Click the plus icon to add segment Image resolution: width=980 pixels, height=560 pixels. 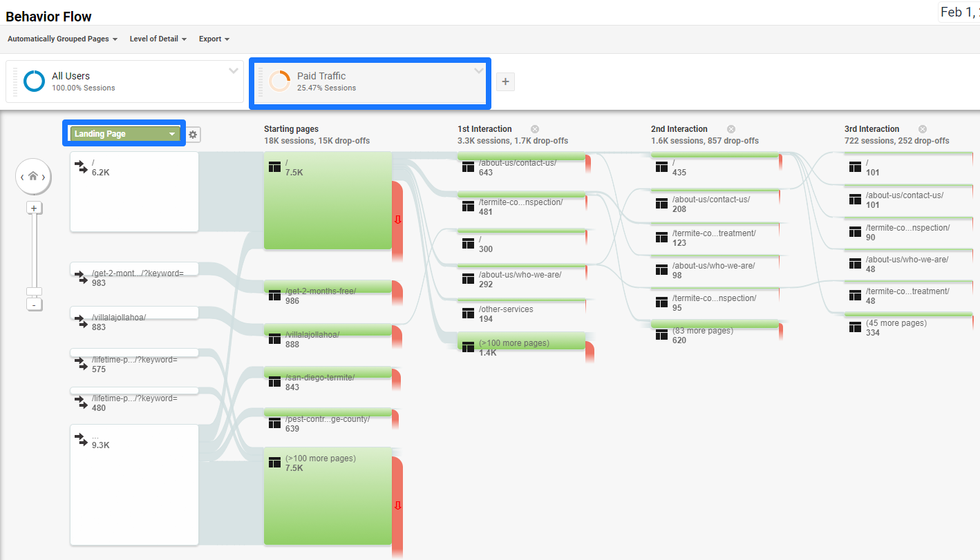point(505,81)
